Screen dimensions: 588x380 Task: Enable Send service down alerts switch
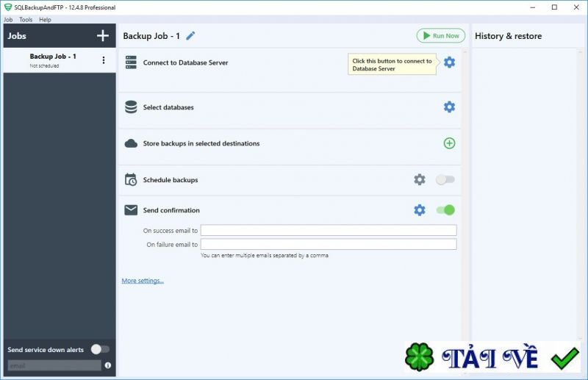click(x=100, y=349)
